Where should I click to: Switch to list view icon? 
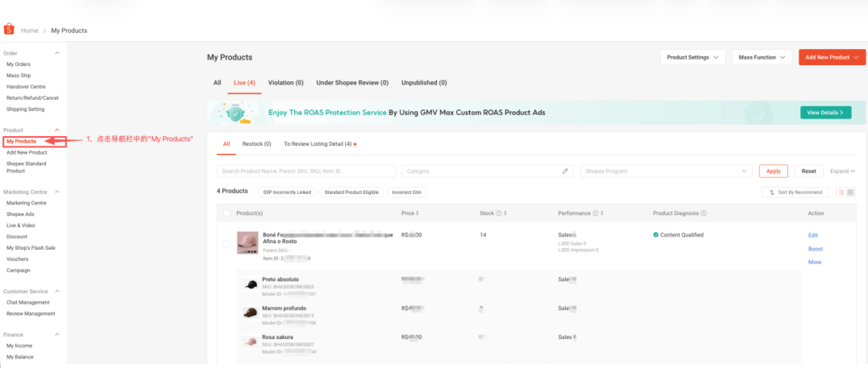[x=841, y=192]
